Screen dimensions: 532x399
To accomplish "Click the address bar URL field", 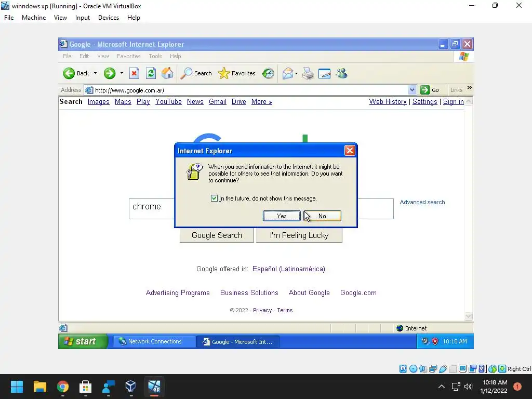I will pos(251,90).
